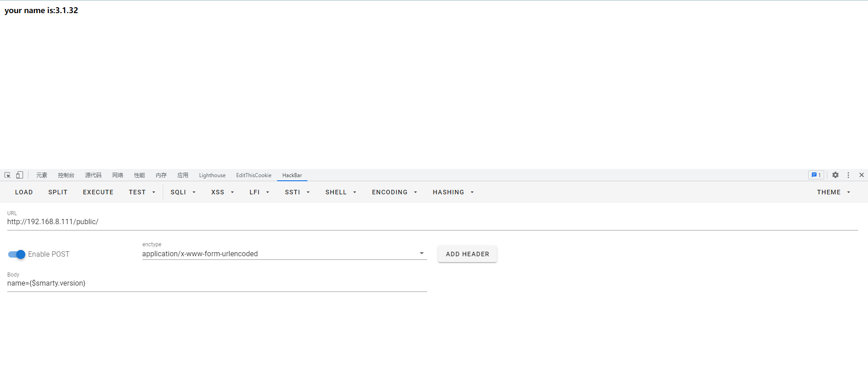Image resolution: width=868 pixels, height=376 pixels.
Task: Close the DevTools panel
Action: coord(861,175)
